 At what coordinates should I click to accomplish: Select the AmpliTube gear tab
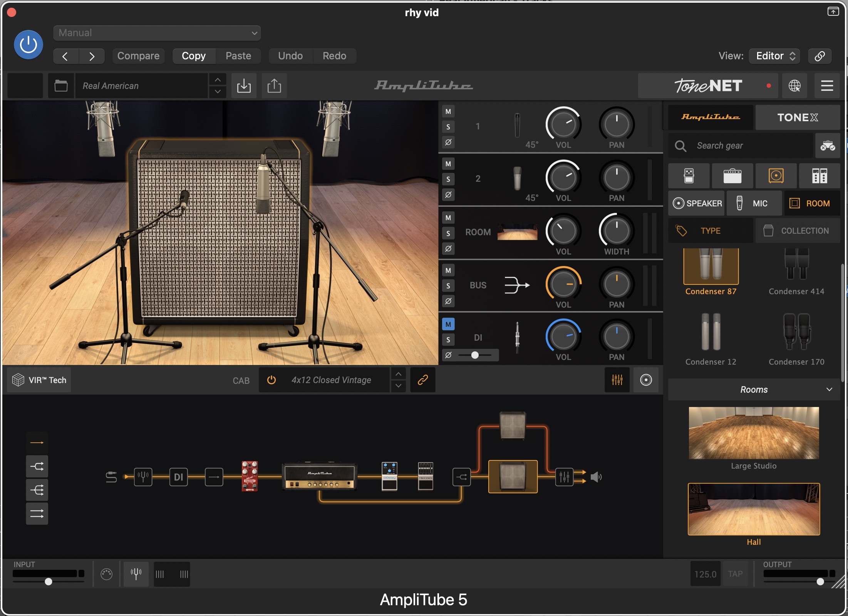711,117
